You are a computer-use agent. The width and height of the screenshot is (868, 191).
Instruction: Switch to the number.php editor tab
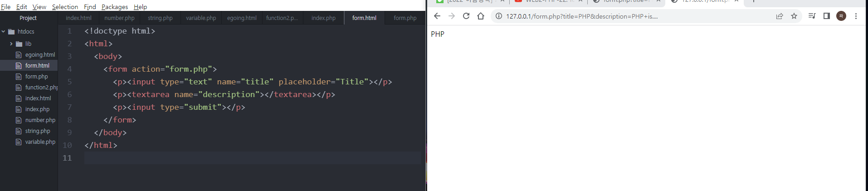(119, 18)
